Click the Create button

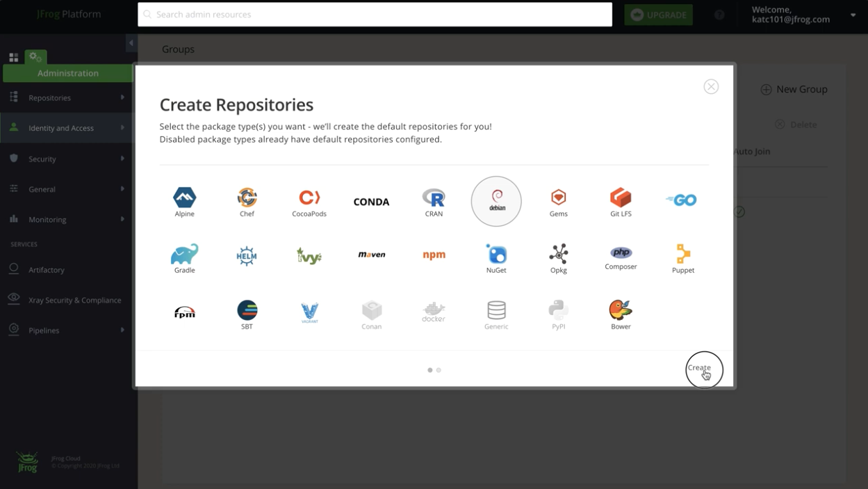point(703,369)
